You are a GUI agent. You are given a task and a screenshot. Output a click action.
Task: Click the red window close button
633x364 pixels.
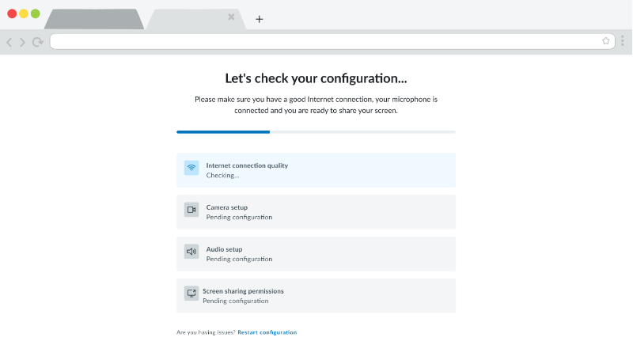(12, 13)
